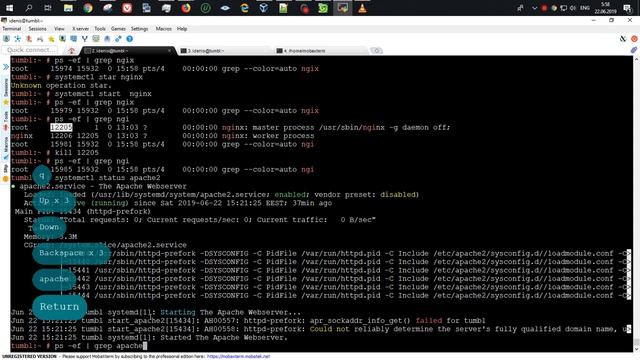Click 'nginx: worker process' terminal text
This screenshot has width=640, height=360.
(x=268, y=136)
